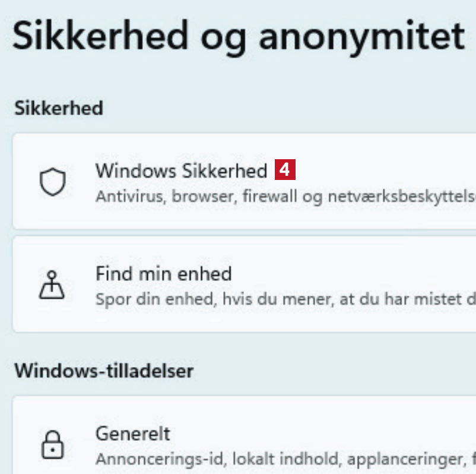Click the word 'enhed' in Find min enhed title
Screen dimensions: 476x474
[205, 274]
